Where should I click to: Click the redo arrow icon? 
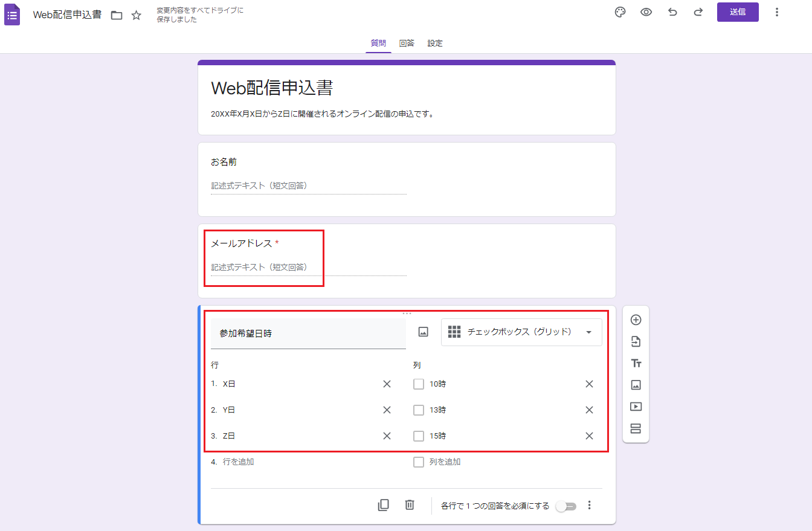pyautogui.click(x=698, y=13)
